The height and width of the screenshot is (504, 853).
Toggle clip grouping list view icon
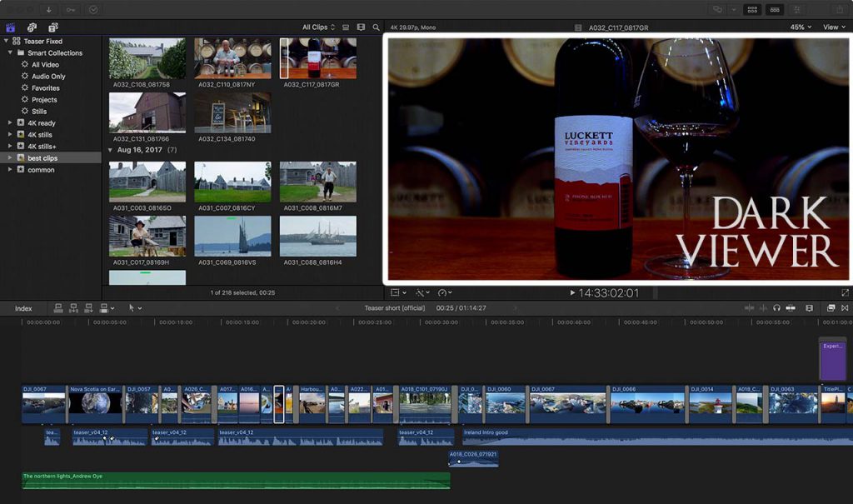(346, 27)
